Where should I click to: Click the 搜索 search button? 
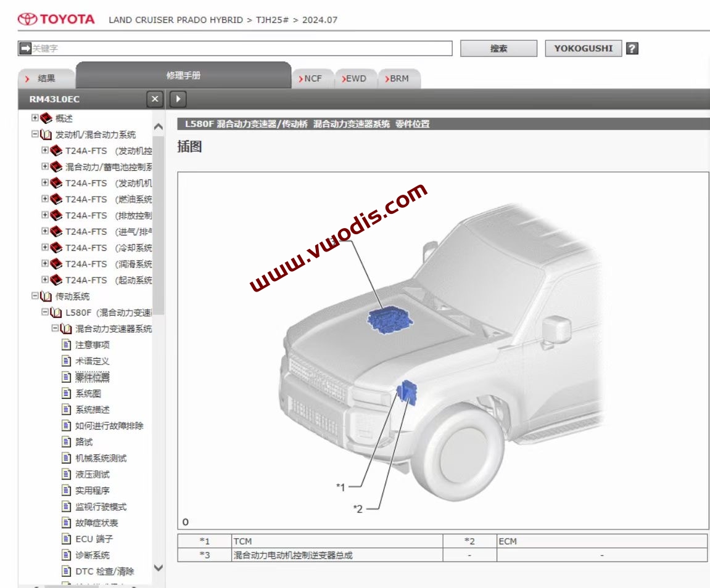498,47
